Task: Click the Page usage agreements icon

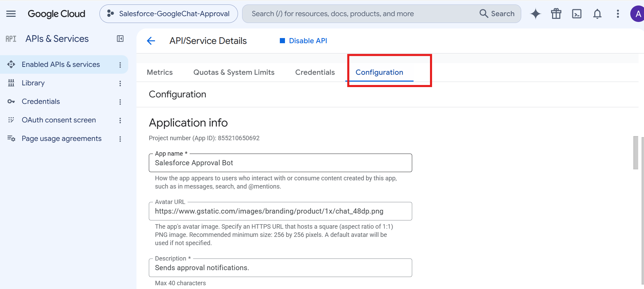Action: click(11, 139)
